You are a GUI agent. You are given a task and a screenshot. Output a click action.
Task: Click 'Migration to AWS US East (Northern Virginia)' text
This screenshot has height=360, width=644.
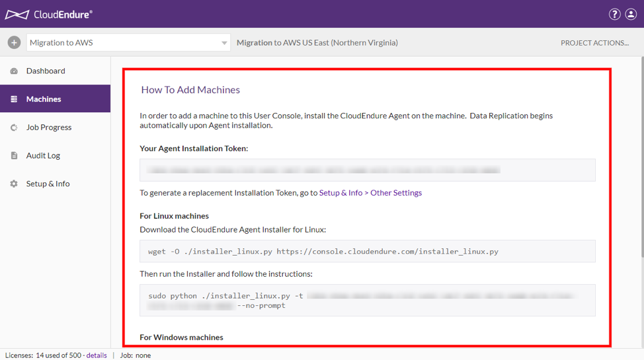[317, 43]
